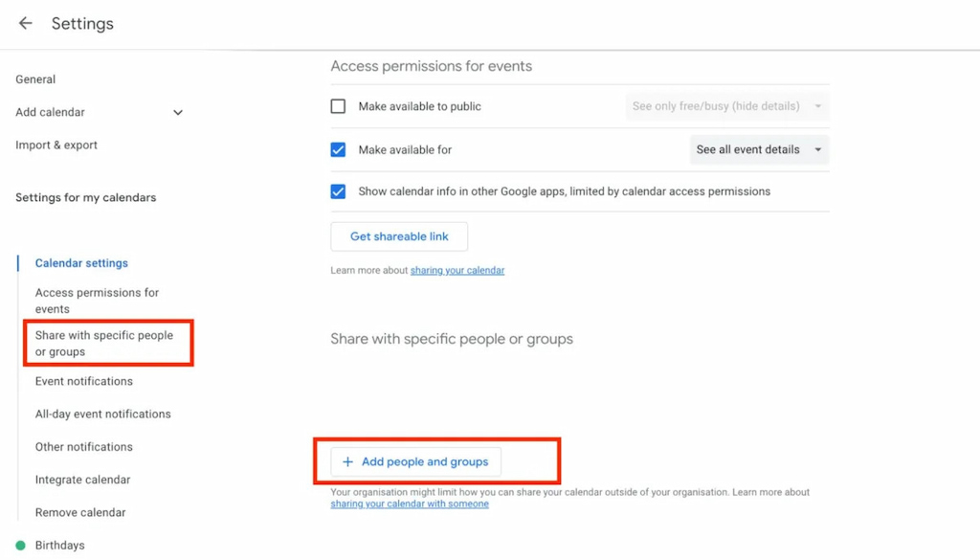Open Access permissions for events section
The height and width of the screenshot is (560, 980).
[95, 300]
